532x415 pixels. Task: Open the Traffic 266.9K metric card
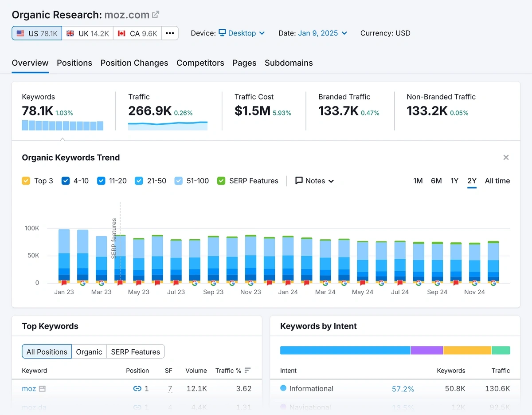[x=168, y=111]
